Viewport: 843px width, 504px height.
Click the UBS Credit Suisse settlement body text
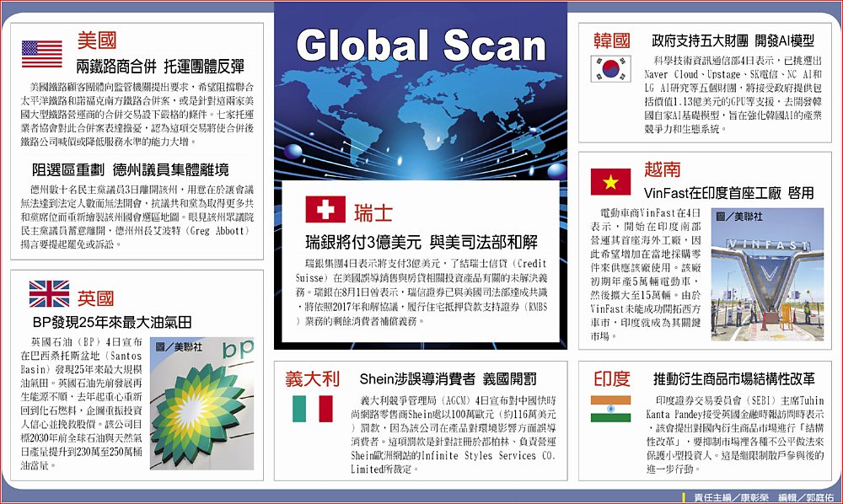coord(421,292)
